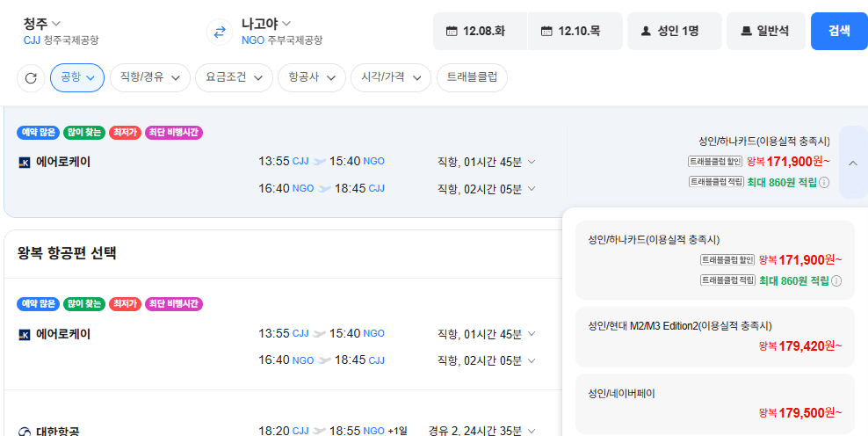Collapse the selected flight's fare options chevron
This screenshot has height=436, width=868.
click(x=852, y=163)
